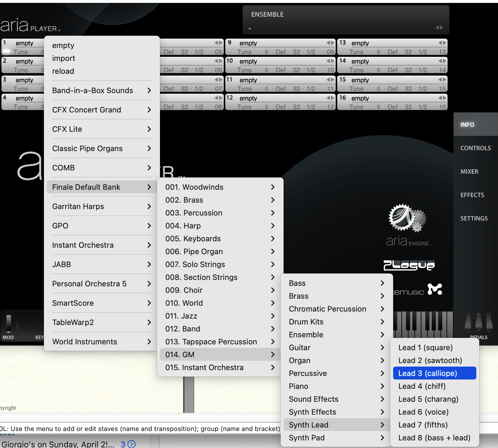This screenshot has height=448, width=498.
Task: Open the SETTINGS page
Action: [474, 218]
